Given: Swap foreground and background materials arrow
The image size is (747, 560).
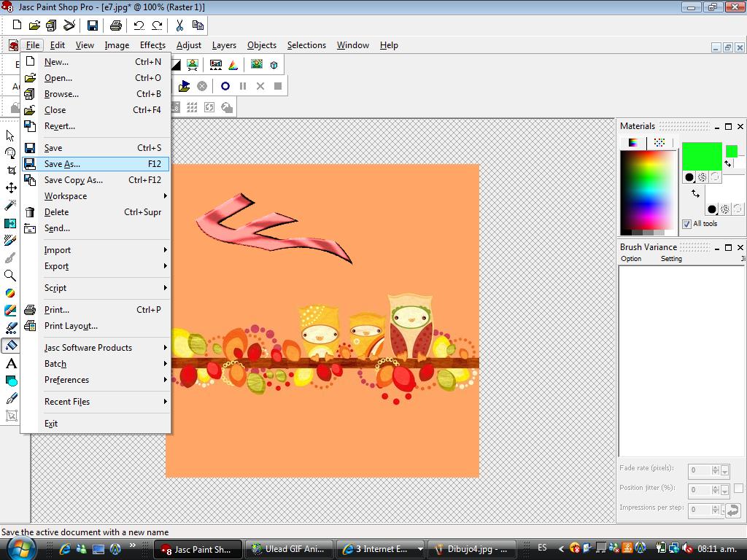Looking at the screenshot, I should pos(695,193).
